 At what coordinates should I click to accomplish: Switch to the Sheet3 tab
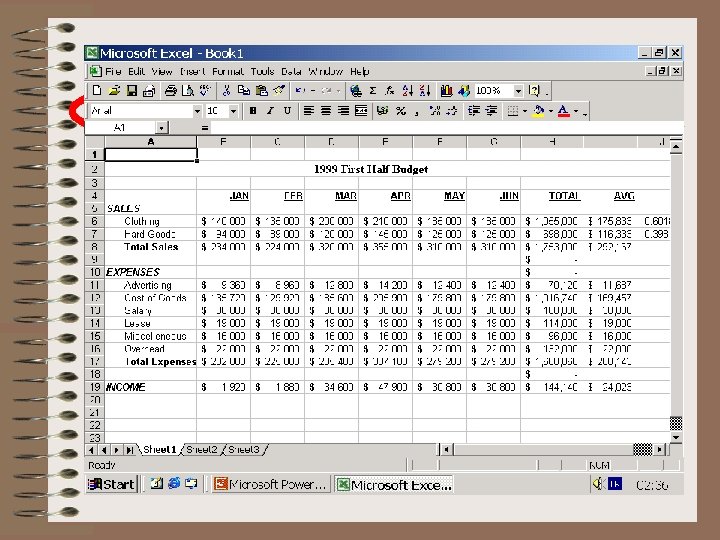[243, 450]
